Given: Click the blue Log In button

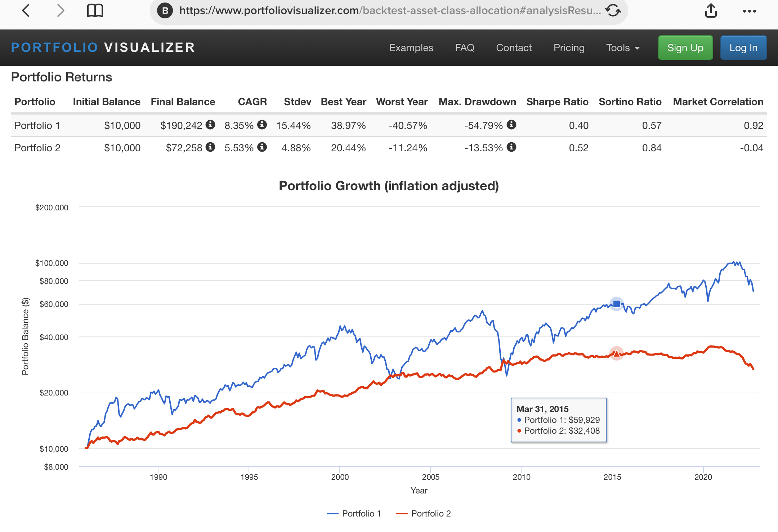Looking at the screenshot, I should pyautogui.click(x=743, y=48).
